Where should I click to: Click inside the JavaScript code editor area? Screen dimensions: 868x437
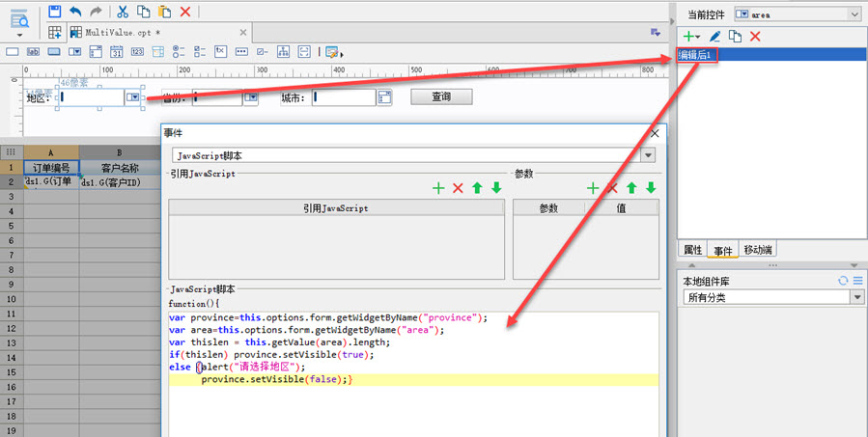[413, 373]
